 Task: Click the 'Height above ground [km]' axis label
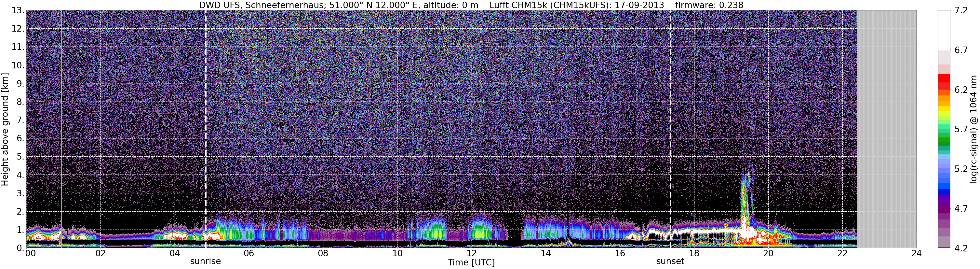5,129
